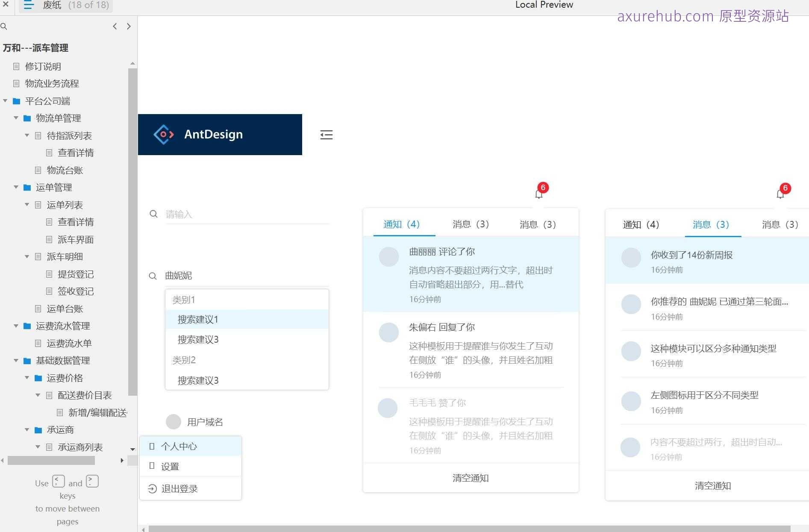
Task: Click the next-page chevron in the Axure toolbar
Action: [129, 26]
